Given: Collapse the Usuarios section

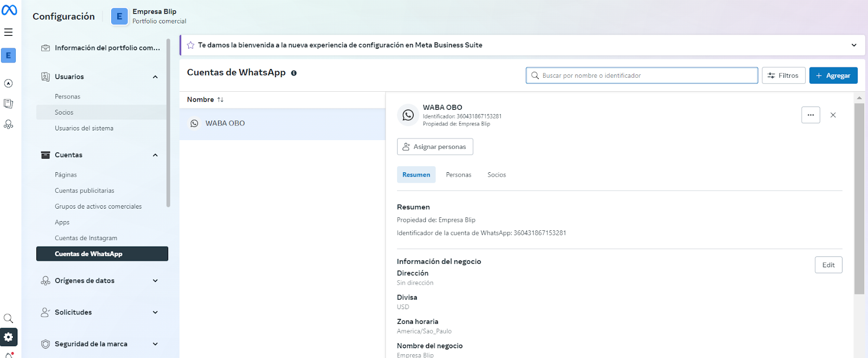Looking at the screenshot, I should 155,77.
